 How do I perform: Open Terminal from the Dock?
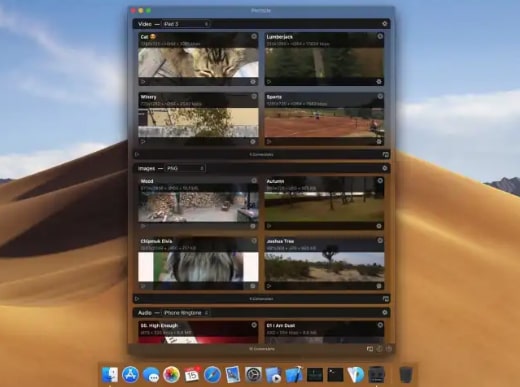pos(335,375)
